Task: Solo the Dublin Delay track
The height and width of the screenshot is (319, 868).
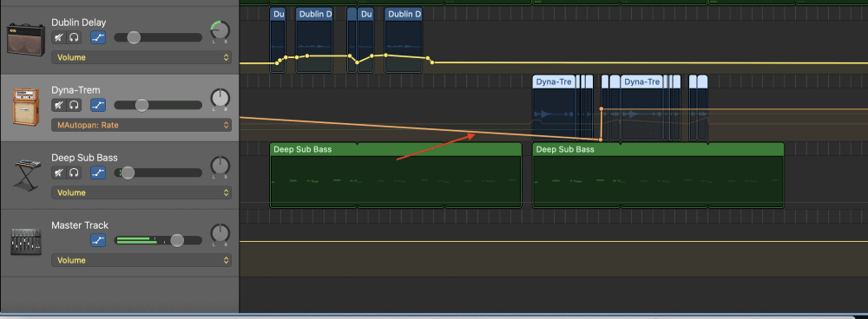Action: [x=74, y=37]
